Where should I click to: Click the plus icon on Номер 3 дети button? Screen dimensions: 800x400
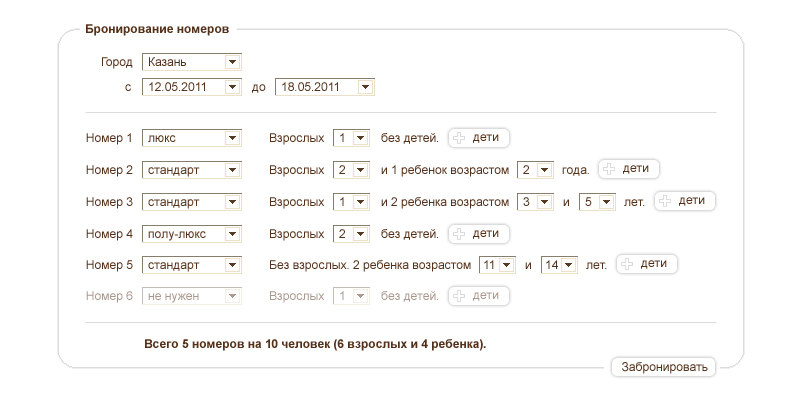665,202
